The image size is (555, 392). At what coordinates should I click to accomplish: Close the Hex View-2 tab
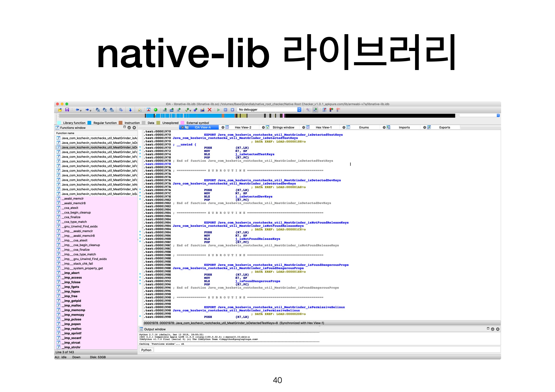click(223, 127)
